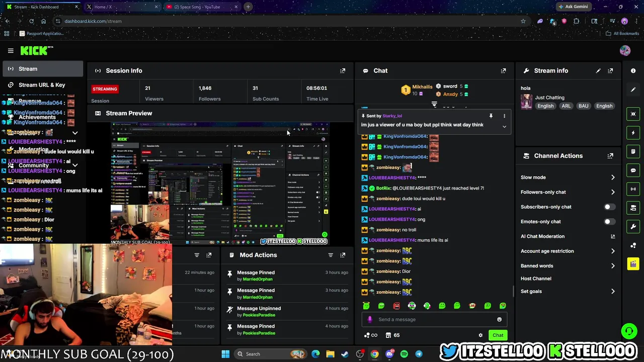The width and height of the screenshot is (644, 362).
Task: Open a new browser tab
Action: (x=248, y=7)
